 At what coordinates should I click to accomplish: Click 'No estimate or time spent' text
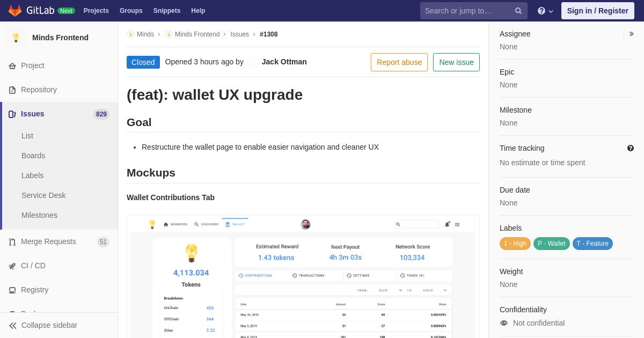(543, 163)
